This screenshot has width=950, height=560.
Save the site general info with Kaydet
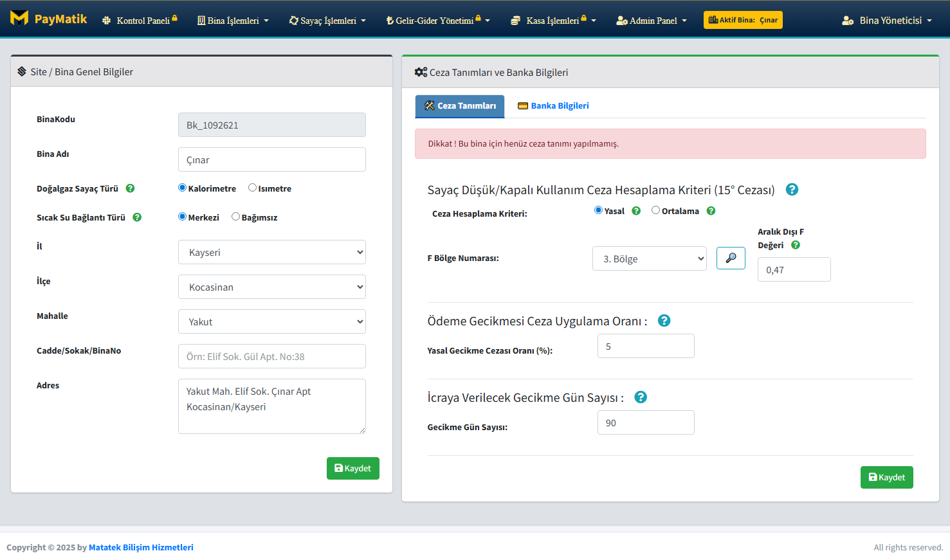click(x=352, y=468)
